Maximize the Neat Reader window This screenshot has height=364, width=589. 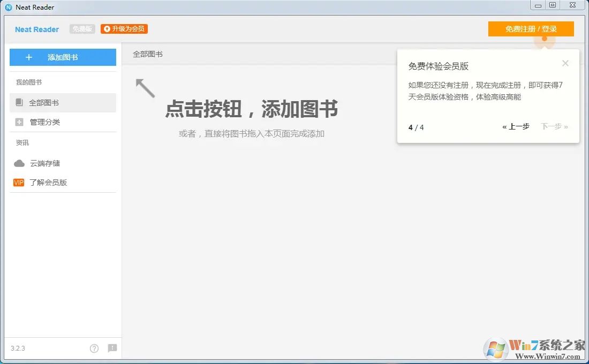(x=553, y=5)
